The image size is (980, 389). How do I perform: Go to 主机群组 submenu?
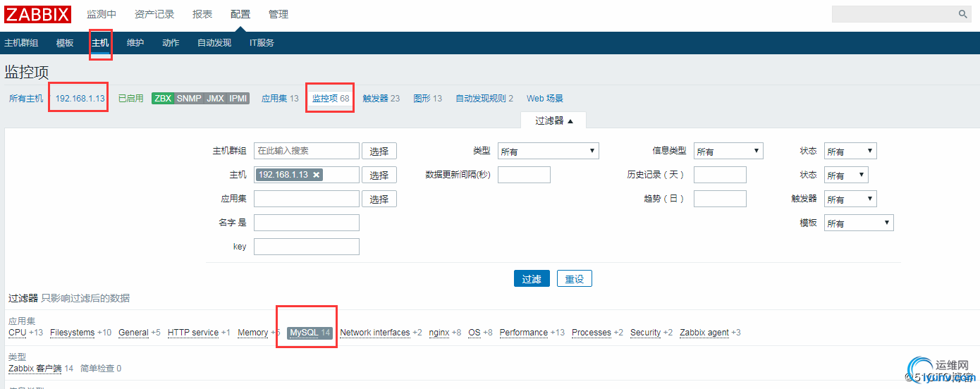coord(21,43)
